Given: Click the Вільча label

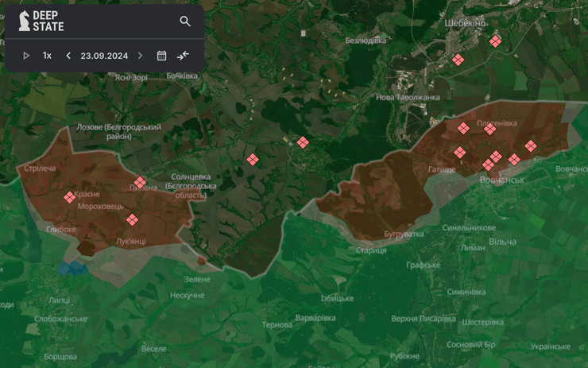Looking at the screenshot, I should (502, 242).
